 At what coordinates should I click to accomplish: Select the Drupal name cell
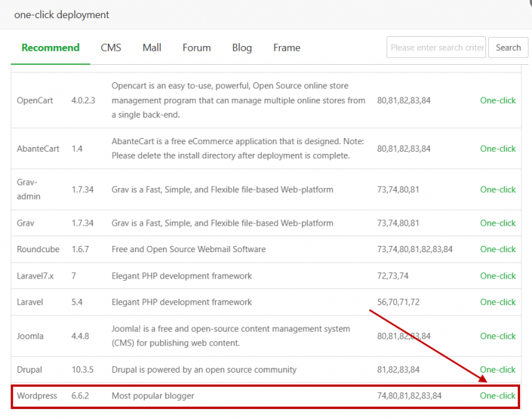click(29, 369)
